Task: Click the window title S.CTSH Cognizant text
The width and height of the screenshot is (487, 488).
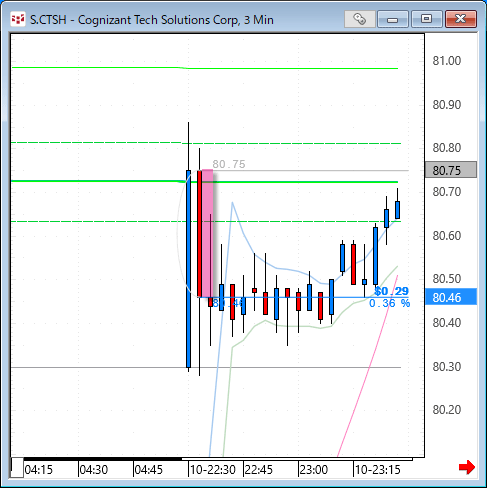Action: pos(152,20)
